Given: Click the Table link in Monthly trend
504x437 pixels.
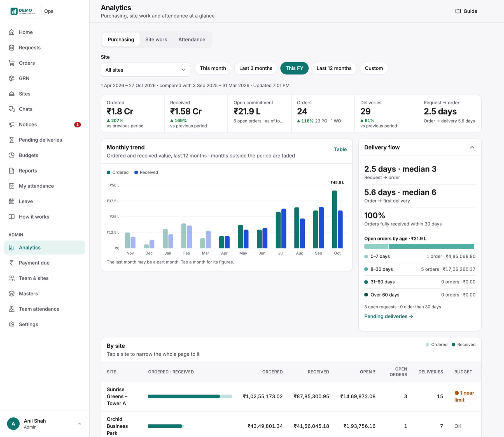Looking at the screenshot, I should [x=340, y=149].
